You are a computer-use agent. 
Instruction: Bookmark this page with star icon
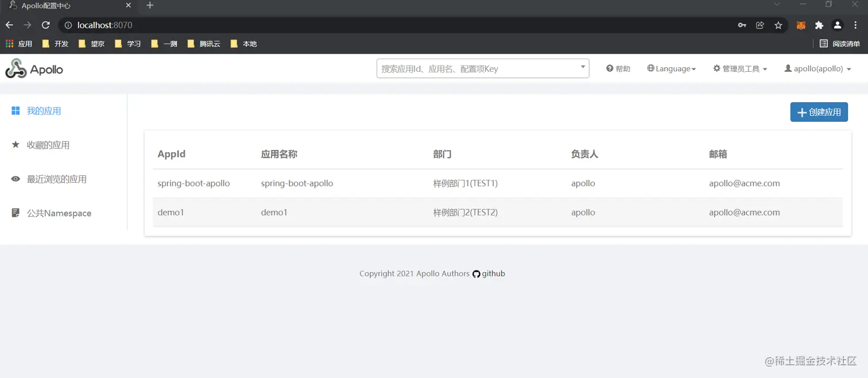click(x=778, y=25)
